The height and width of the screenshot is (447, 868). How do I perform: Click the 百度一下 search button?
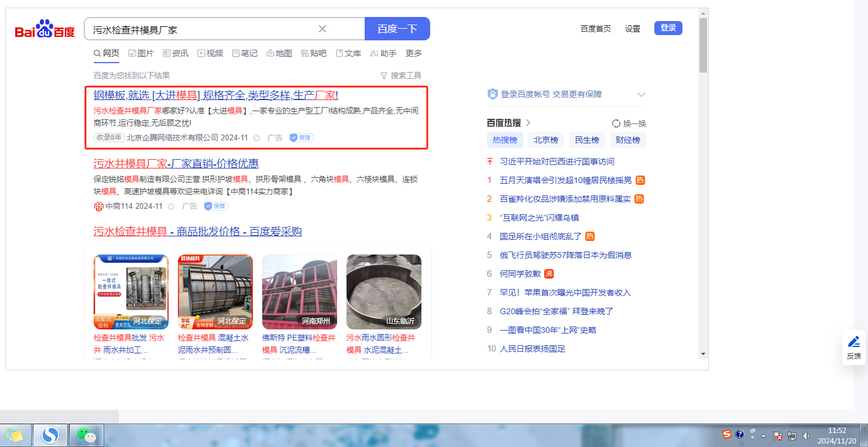(x=397, y=29)
